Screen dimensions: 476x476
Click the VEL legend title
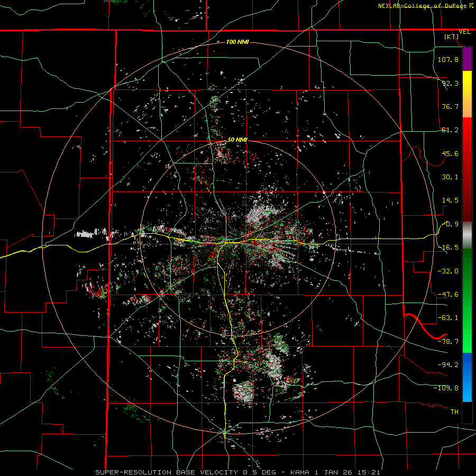pyautogui.click(x=464, y=32)
